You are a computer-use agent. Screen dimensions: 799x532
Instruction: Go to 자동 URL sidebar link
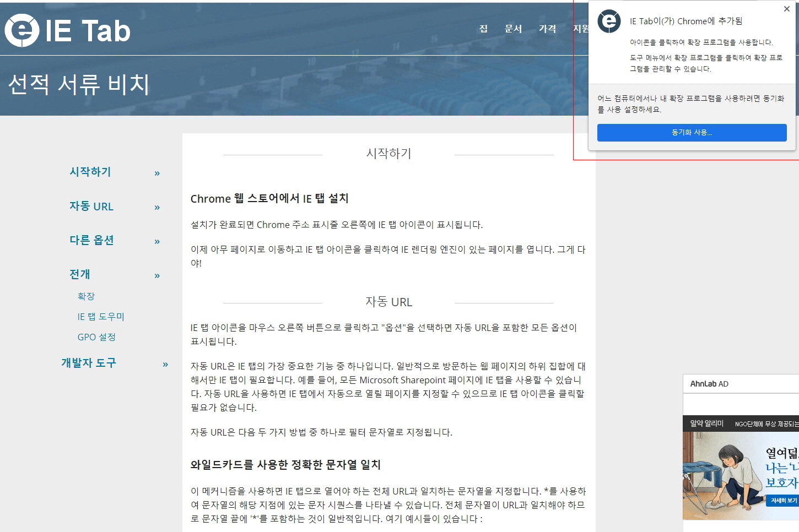pos(91,206)
